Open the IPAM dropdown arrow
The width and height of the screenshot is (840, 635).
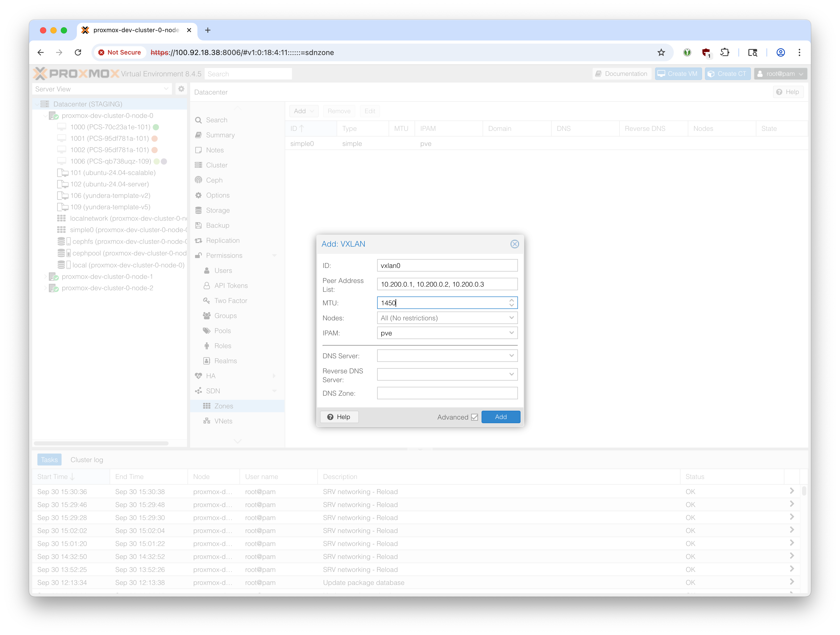(511, 333)
